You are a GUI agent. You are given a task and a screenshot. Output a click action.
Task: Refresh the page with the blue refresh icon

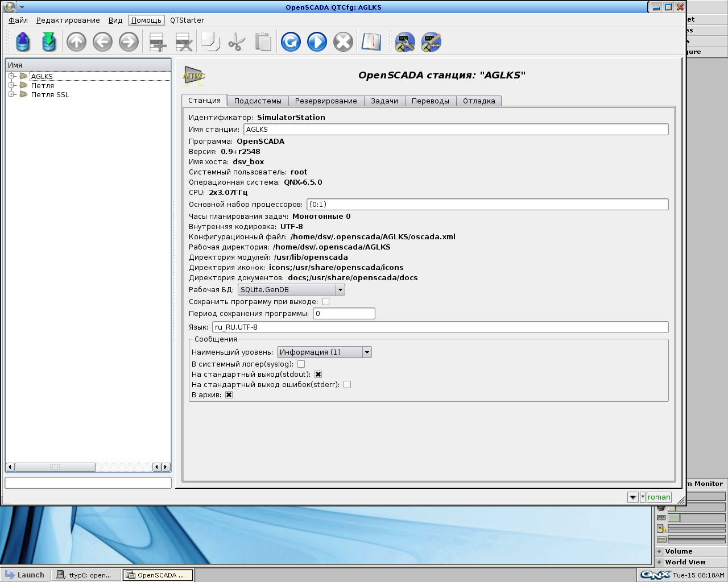click(291, 42)
